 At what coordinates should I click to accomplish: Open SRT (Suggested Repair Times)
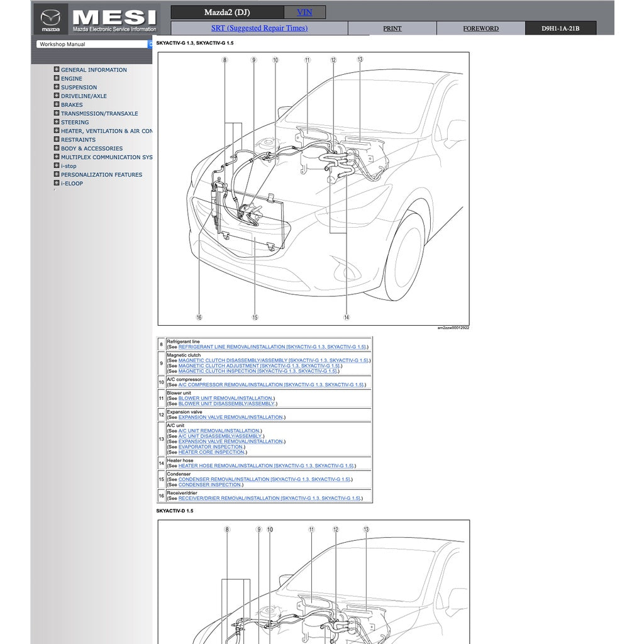(x=258, y=28)
